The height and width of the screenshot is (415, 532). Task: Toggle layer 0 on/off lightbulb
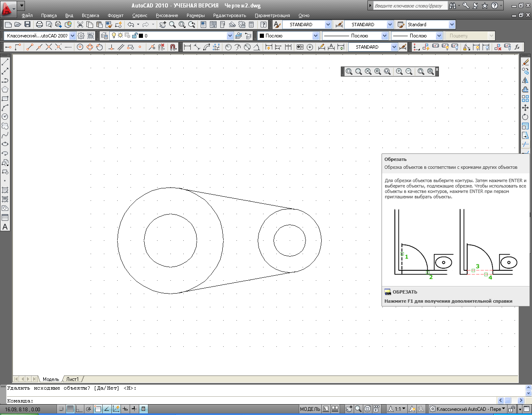tap(114, 36)
